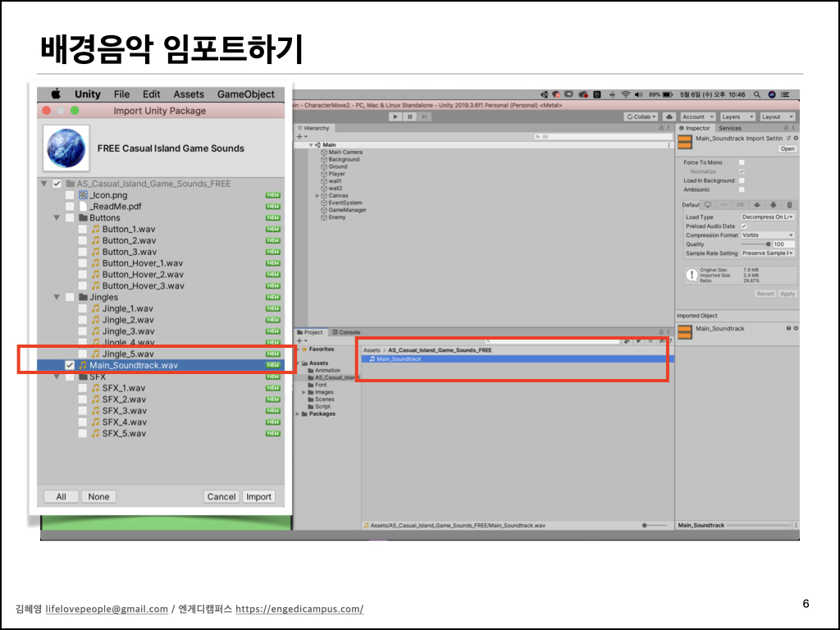This screenshot has width=840, height=630.
Task: Click the _Icon.png file icon in import list
Action: point(83,195)
